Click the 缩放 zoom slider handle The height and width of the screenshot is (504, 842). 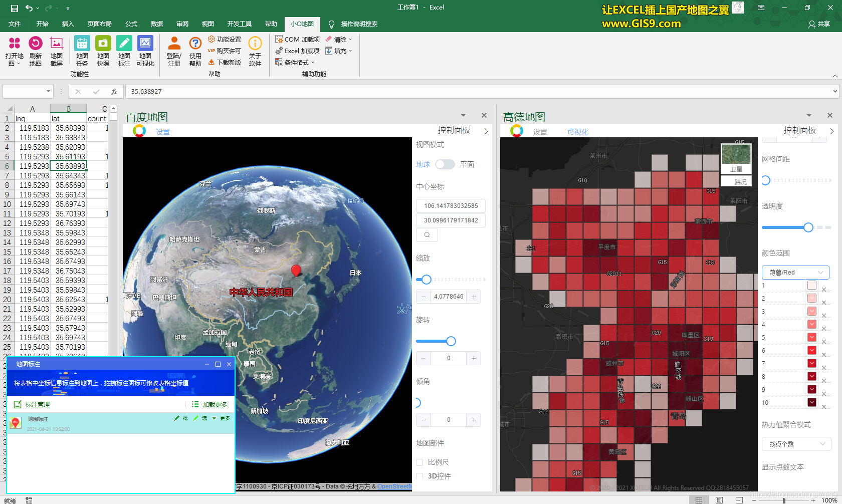(x=427, y=280)
